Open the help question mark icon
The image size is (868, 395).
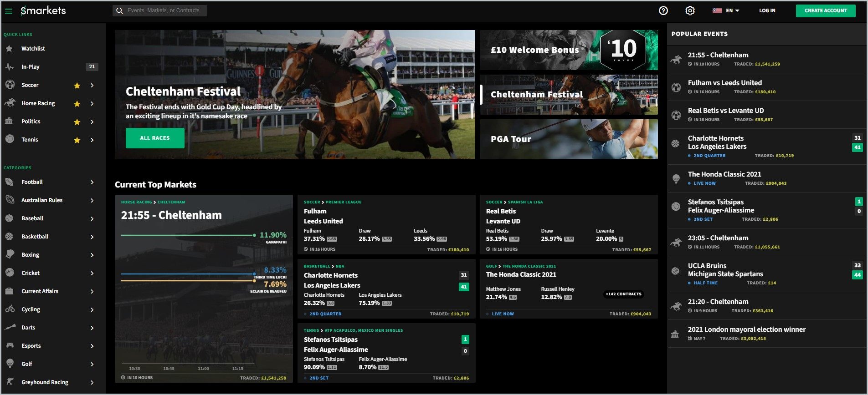(663, 10)
